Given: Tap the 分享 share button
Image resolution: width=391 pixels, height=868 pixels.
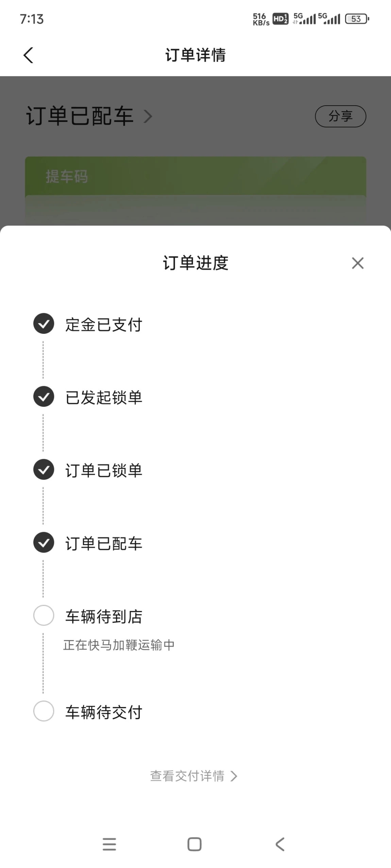Looking at the screenshot, I should (x=340, y=116).
